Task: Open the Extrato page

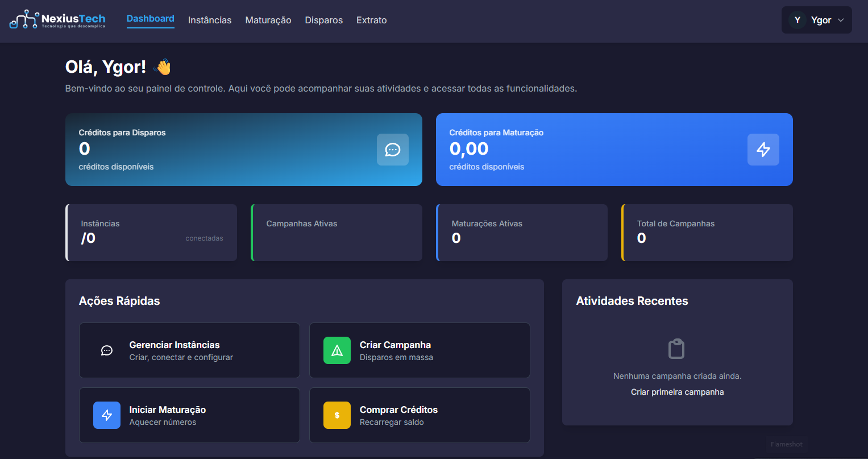Action: 371,20
